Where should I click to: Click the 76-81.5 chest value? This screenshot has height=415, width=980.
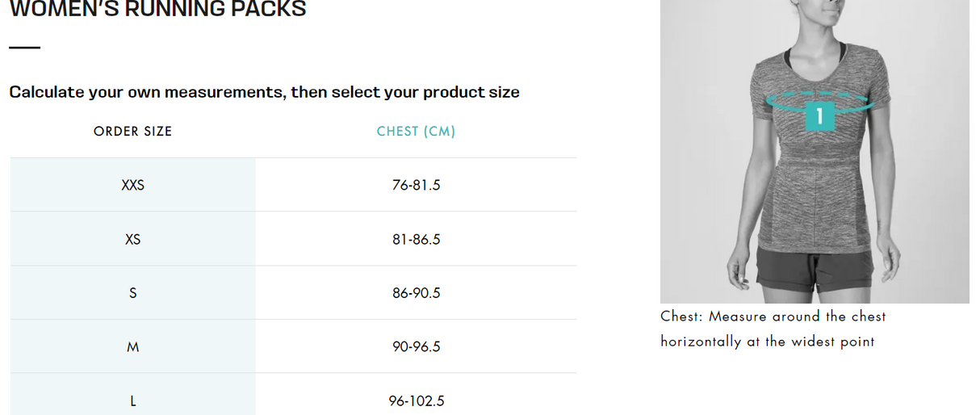416,185
